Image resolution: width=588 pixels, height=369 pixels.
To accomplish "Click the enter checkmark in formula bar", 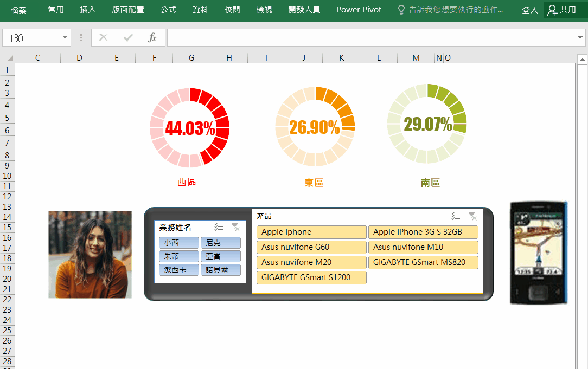I will click(x=128, y=37).
